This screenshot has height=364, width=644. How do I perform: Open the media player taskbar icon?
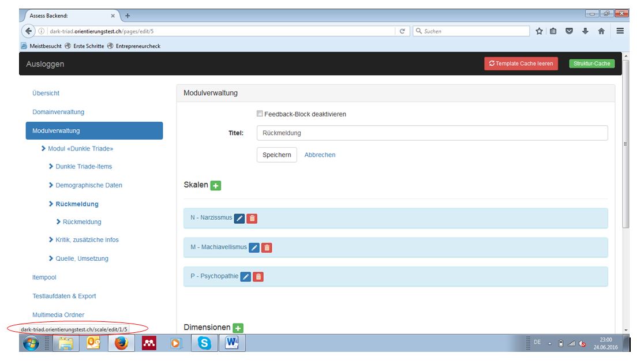tap(176, 343)
